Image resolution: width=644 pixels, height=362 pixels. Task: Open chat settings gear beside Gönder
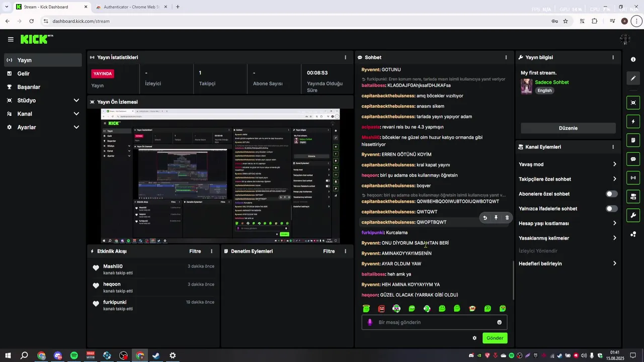tap(474, 338)
